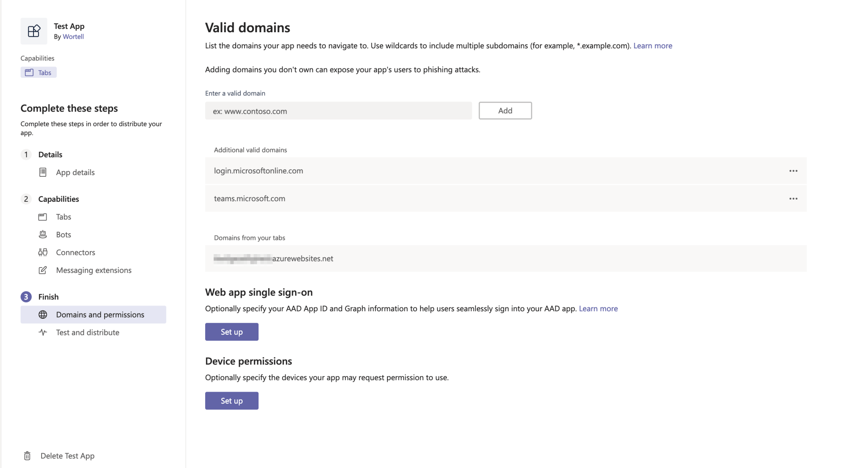Viewport: 868px width, 468px height.
Task: Open the App details page via its document icon
Action: tap(43, 172)
